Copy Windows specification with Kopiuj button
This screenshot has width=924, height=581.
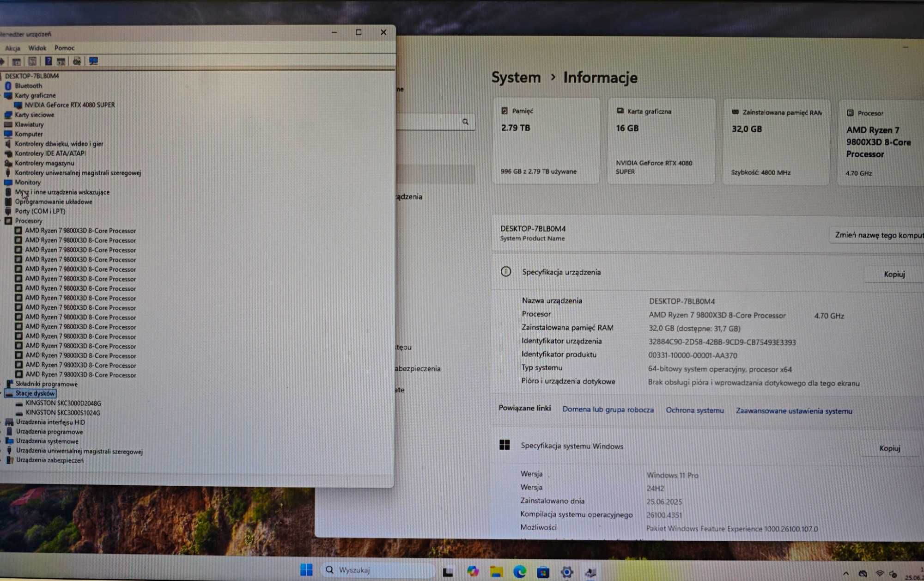pos(890,448)
